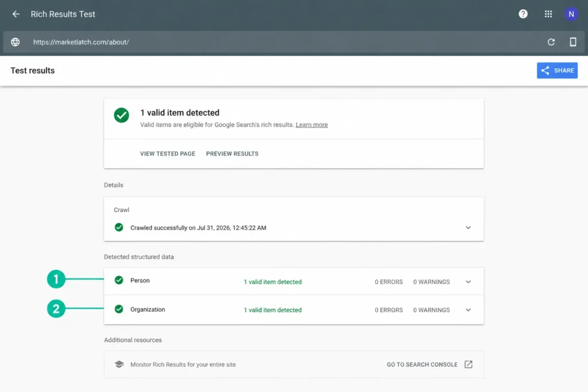Open the Learn more link
The image size is (588, 392).
pyautogui.click(x=312, y=125)
